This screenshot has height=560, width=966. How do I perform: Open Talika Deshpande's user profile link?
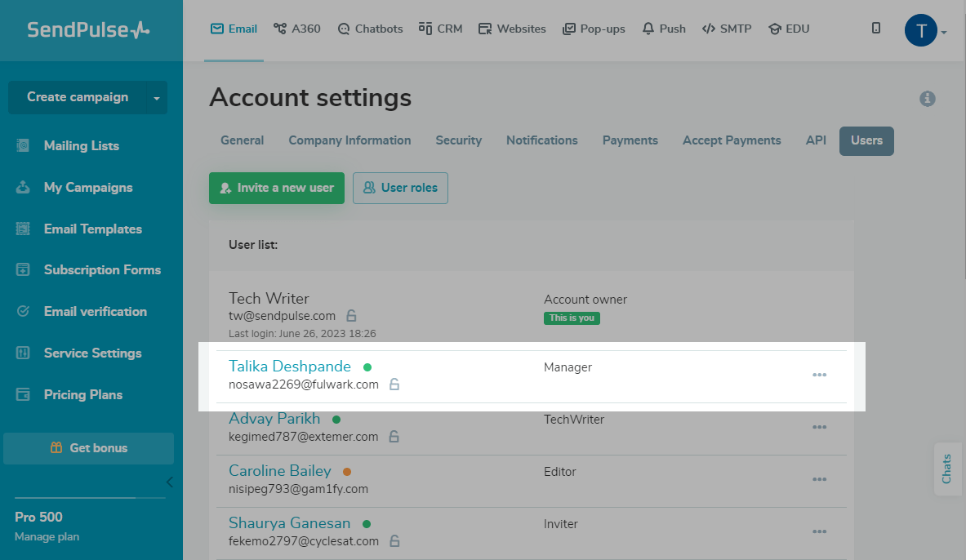click(290, 367)
